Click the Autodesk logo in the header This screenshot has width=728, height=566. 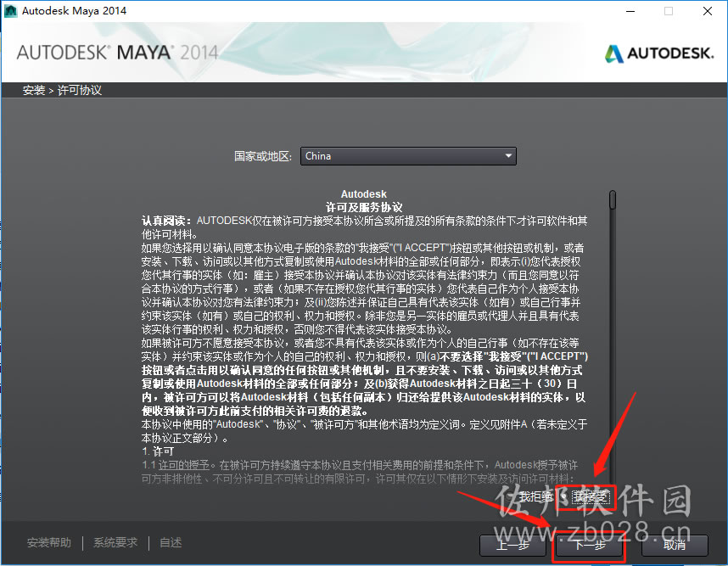coord(658,53)
